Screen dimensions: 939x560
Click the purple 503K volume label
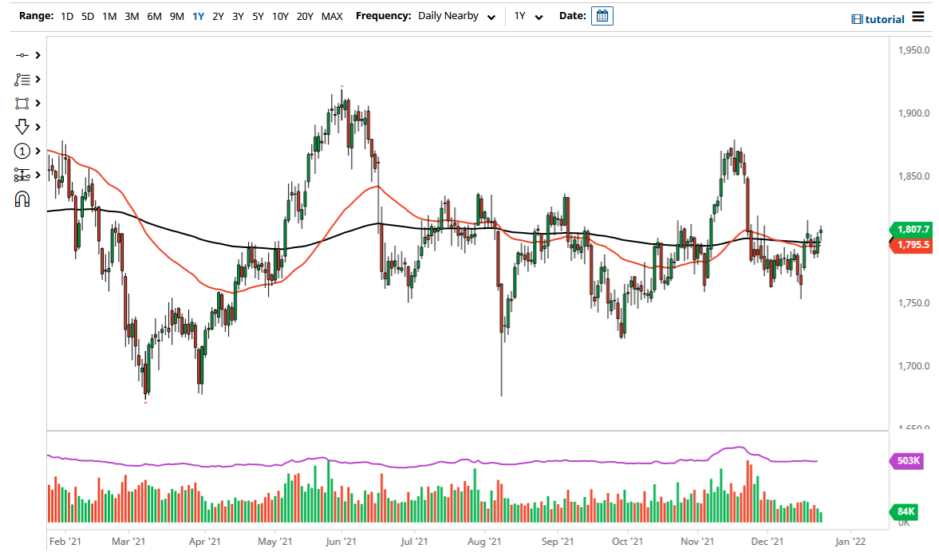pos(909,460)
